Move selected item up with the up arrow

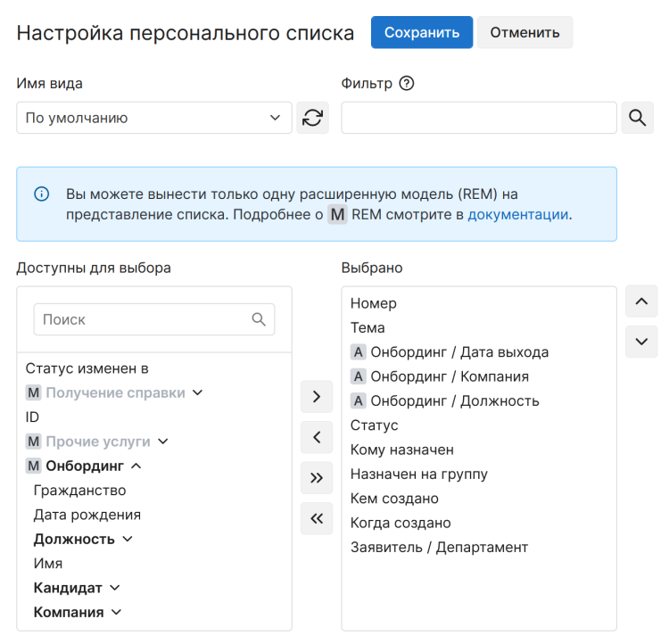(x=641, y=301)
